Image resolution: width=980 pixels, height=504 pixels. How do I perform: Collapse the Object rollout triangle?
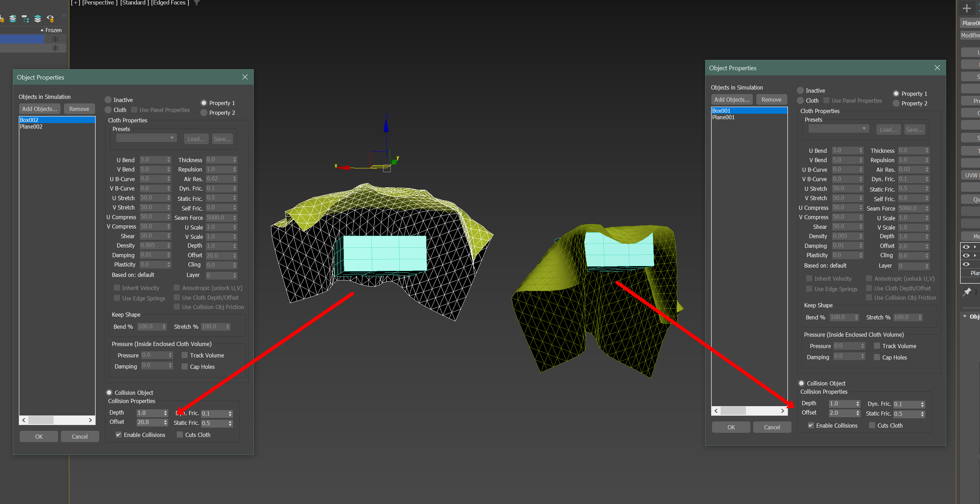pos(965,317)
